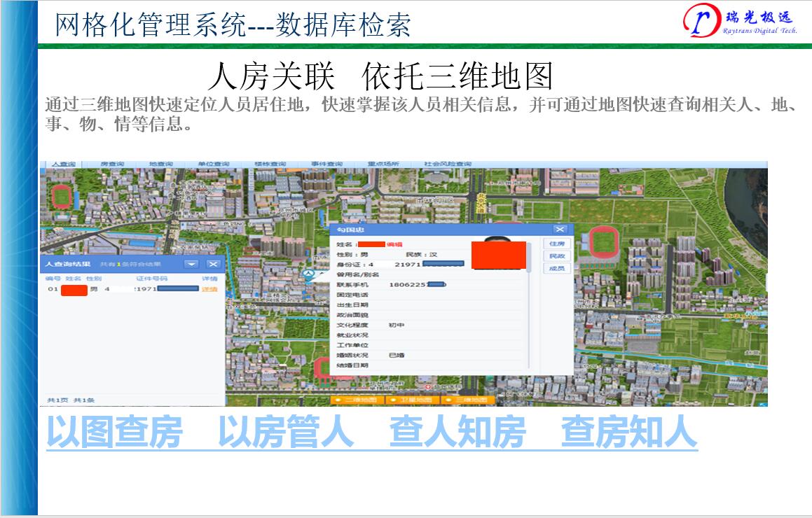Click the details popup vertical scrollbar
The image size is (812, 518).
530,301
